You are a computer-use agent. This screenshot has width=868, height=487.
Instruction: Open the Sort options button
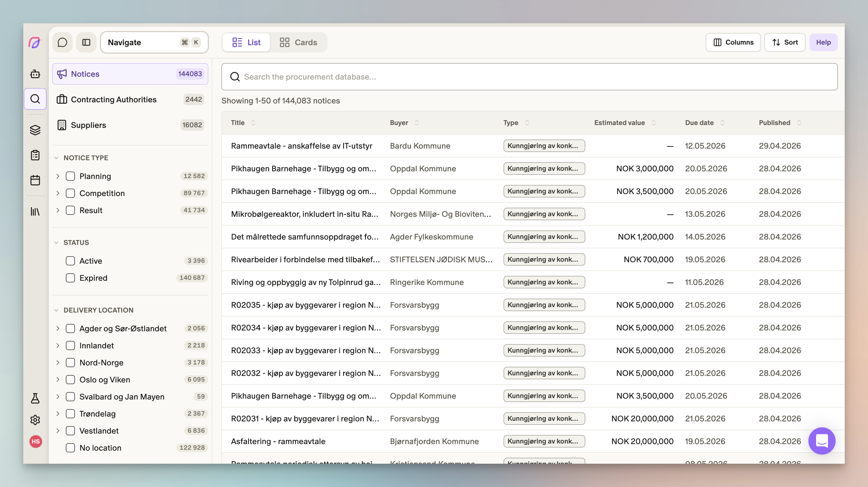[x=785, y=43]
